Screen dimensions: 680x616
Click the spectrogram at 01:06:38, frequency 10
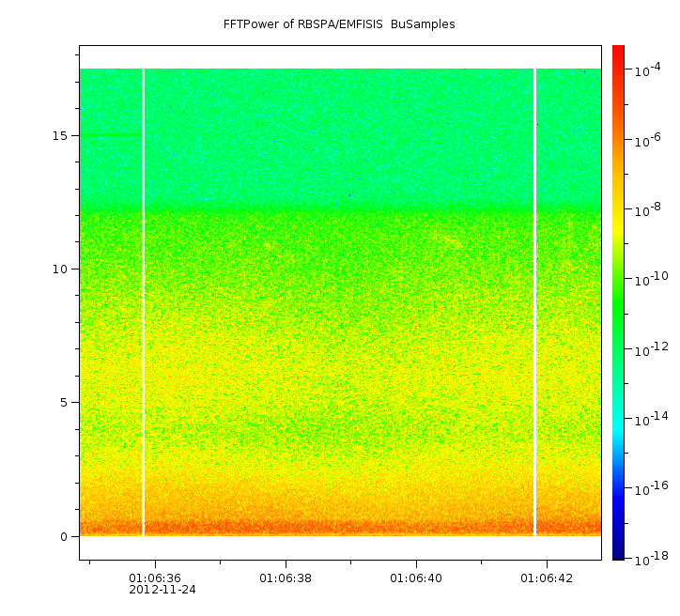(286, 269)
